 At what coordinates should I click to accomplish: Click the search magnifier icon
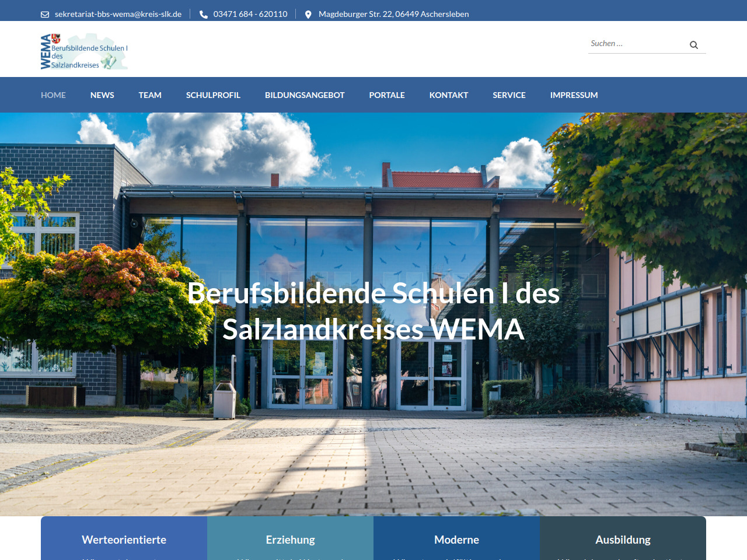pos(694,45)
